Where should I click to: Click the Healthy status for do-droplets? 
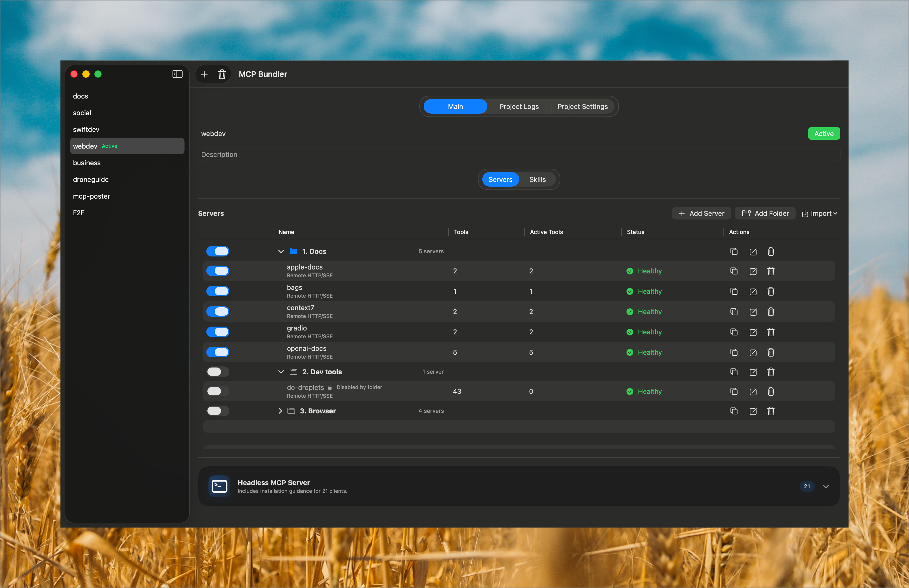click(644, 391)
